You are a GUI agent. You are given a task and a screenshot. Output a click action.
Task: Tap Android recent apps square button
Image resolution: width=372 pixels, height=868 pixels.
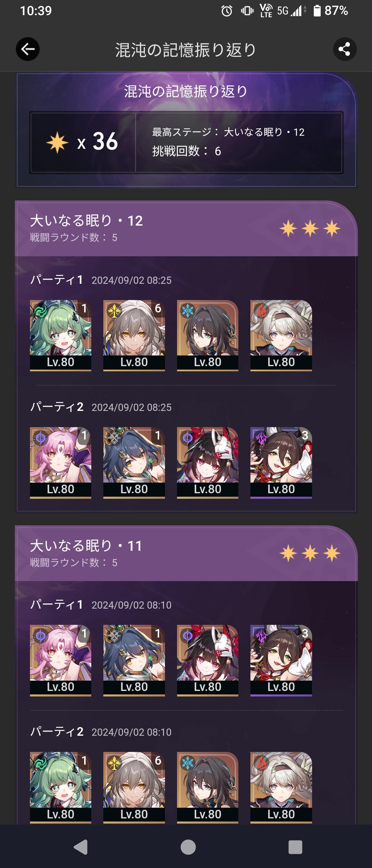point(295,847)
